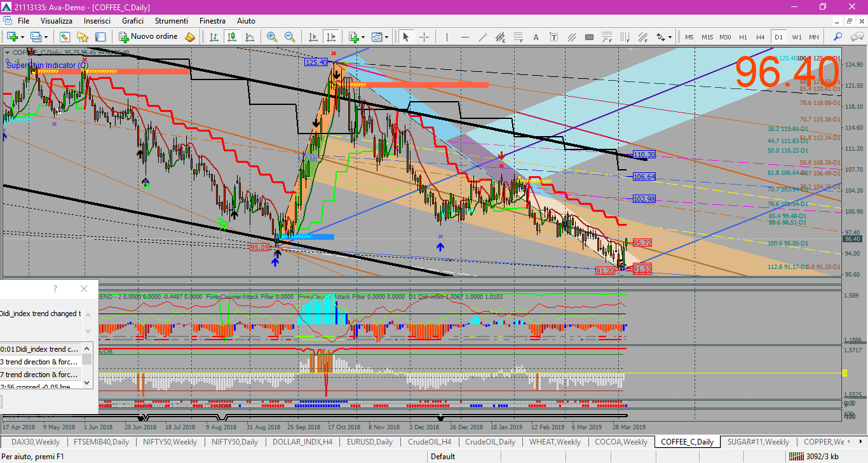Open the chart templates icon

pos(377,37)
